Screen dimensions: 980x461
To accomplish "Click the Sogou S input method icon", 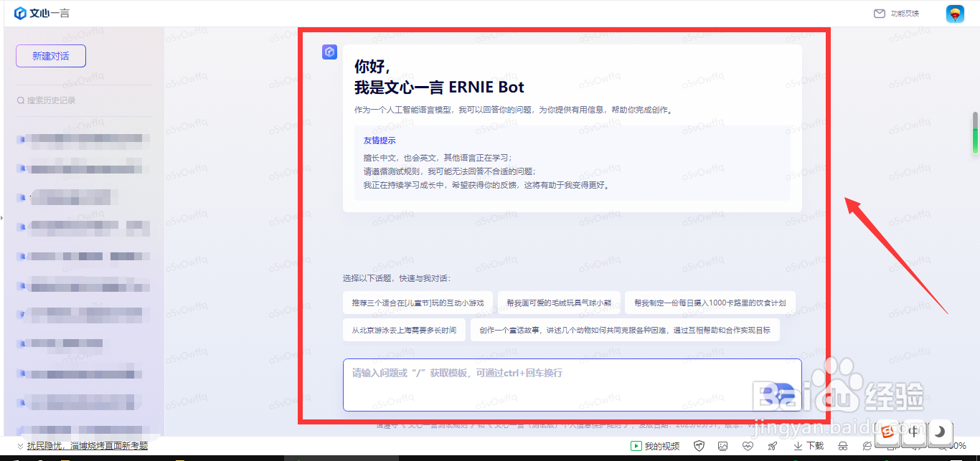I will [x=887, y=431].
